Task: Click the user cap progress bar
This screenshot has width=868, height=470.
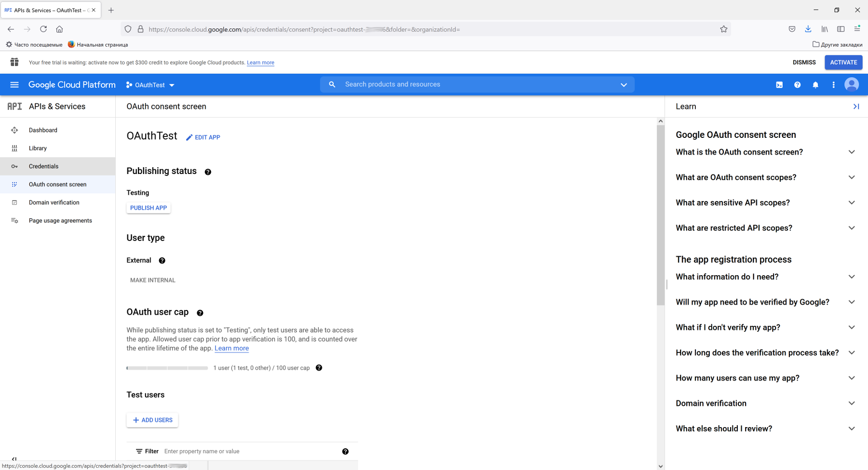Action: 167,368
